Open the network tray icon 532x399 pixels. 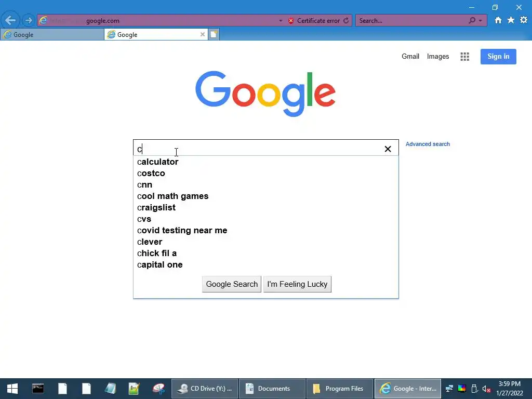coord(449,389)
